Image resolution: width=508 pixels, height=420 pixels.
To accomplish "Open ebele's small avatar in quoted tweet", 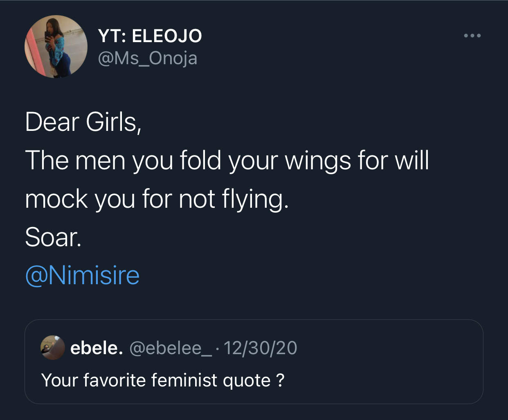I will (53, 348).
